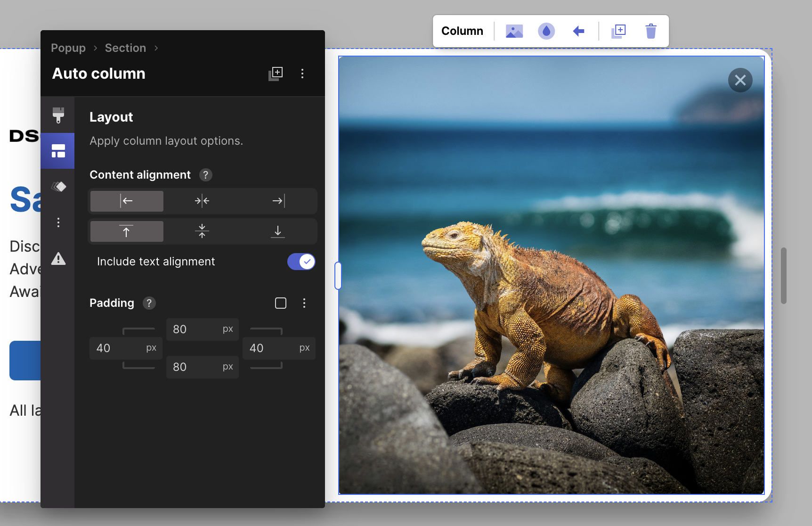
Task: Close the popup with the X on the image
Action: click(740, 80)
